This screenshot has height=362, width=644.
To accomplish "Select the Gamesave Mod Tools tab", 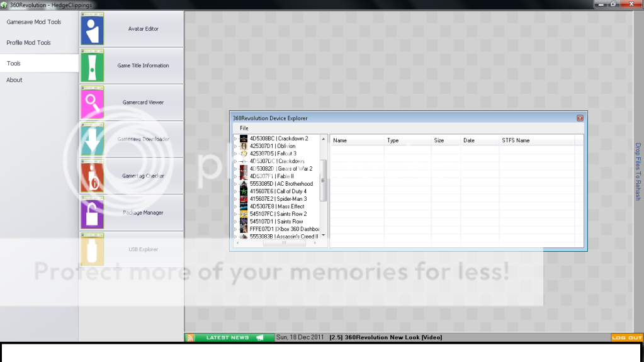I will 33,22.
